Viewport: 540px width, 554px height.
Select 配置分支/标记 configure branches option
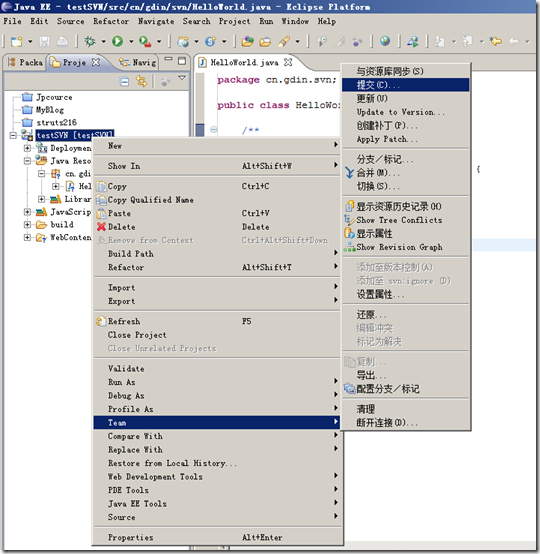405,389
